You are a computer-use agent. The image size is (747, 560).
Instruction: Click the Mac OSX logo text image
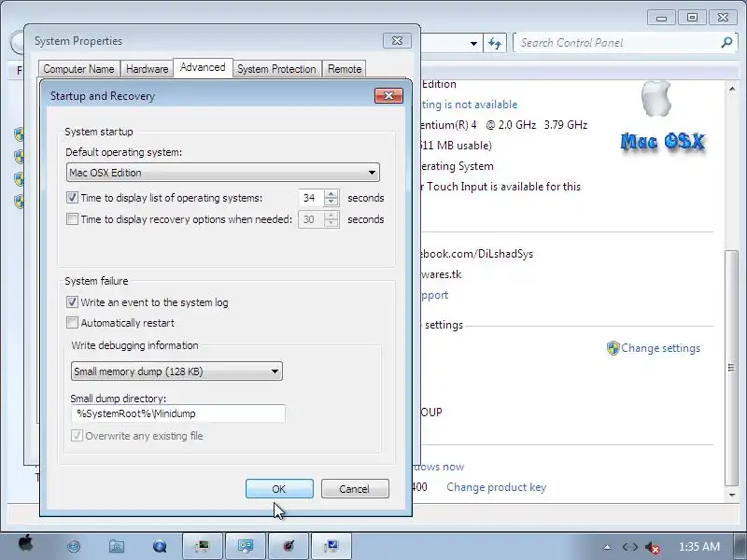[663, 142]
